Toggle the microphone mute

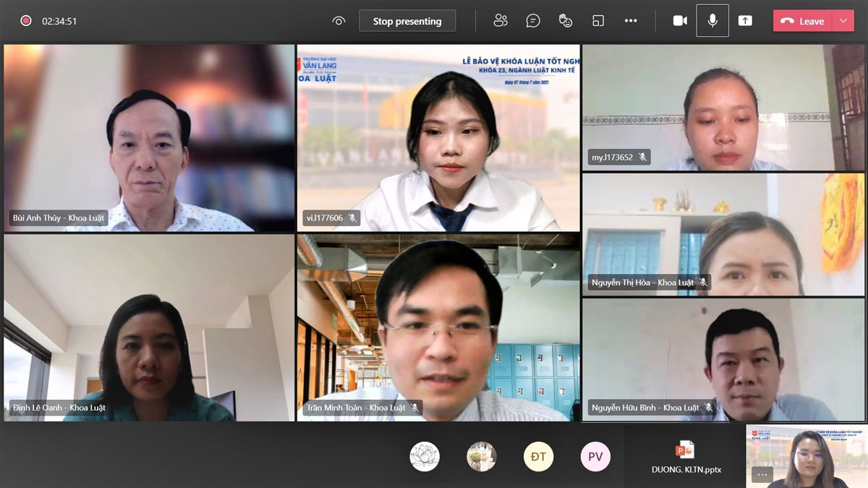712,21
